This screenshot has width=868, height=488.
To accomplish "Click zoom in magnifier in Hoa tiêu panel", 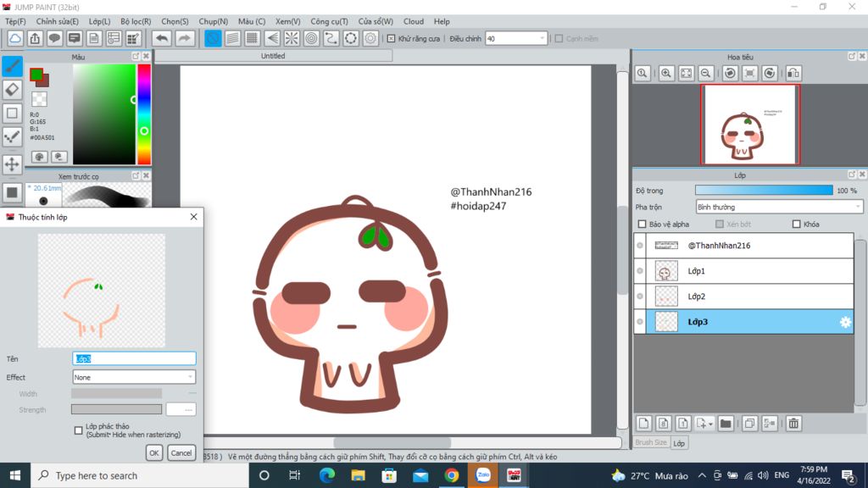I will (666, 73).
